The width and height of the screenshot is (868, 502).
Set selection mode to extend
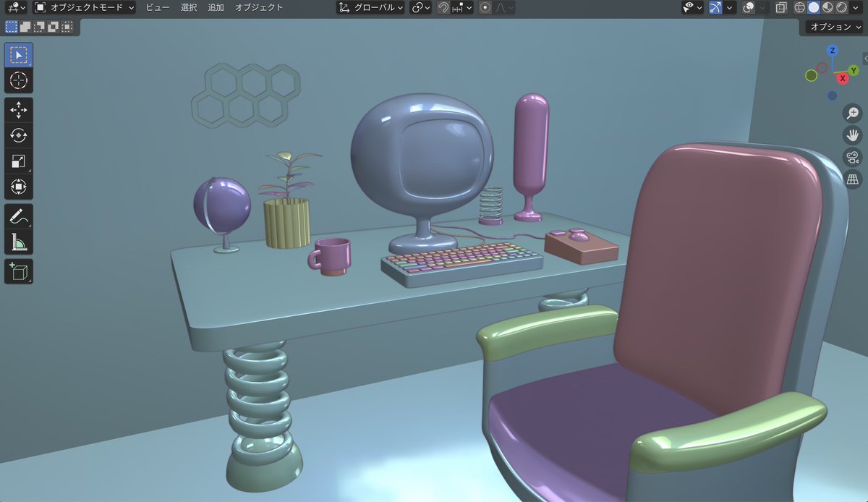coord(25,27)
